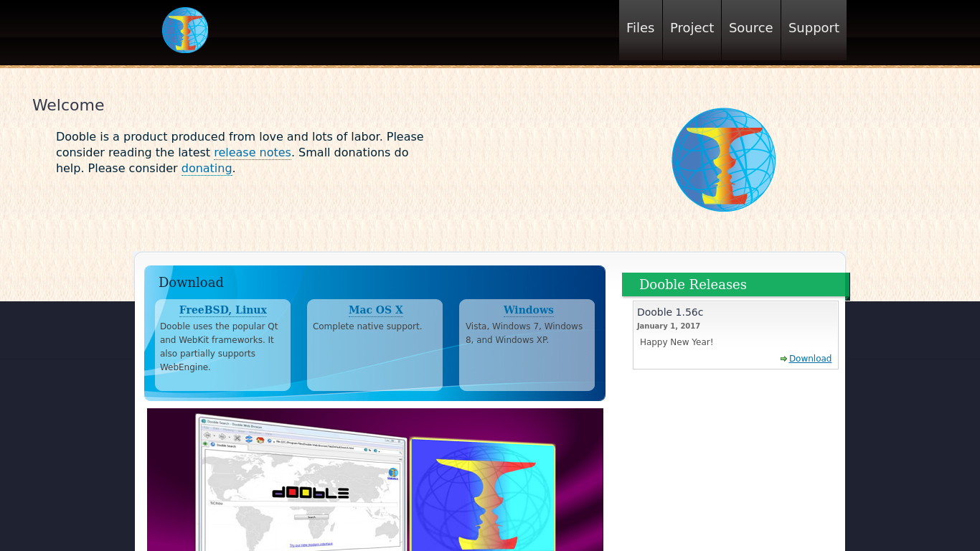
Task: Click the green arrow beside Download
Action: [x=783, y=359]
